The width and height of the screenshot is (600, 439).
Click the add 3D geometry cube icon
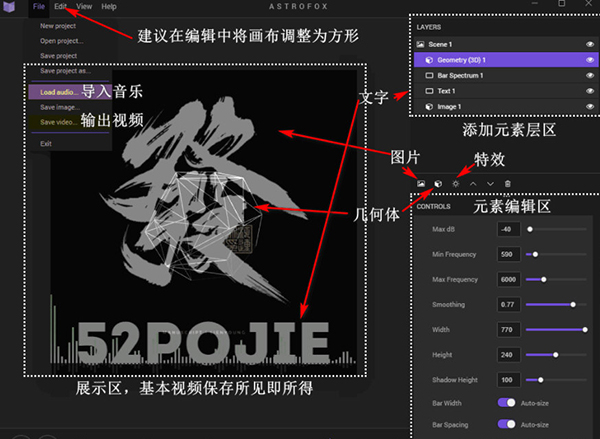[438, 183]
